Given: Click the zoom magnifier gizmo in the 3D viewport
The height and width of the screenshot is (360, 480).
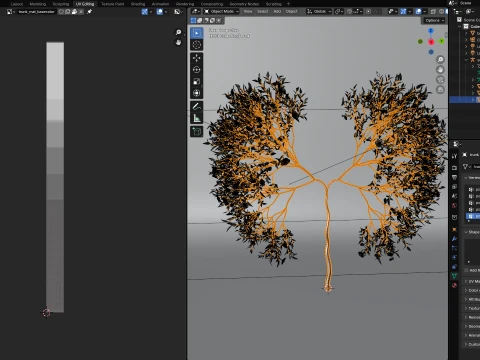Looking at the screenshot, I should (440, 60).
